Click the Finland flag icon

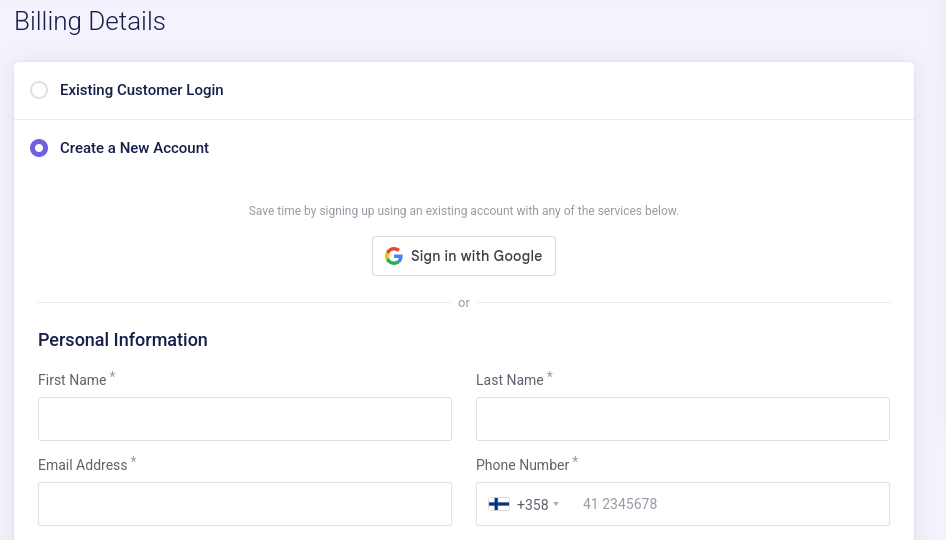pos(499,504)
